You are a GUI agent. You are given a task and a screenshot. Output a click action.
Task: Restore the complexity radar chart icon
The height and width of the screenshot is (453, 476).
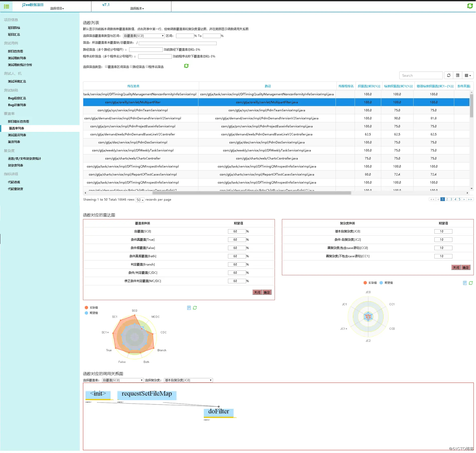471,283
